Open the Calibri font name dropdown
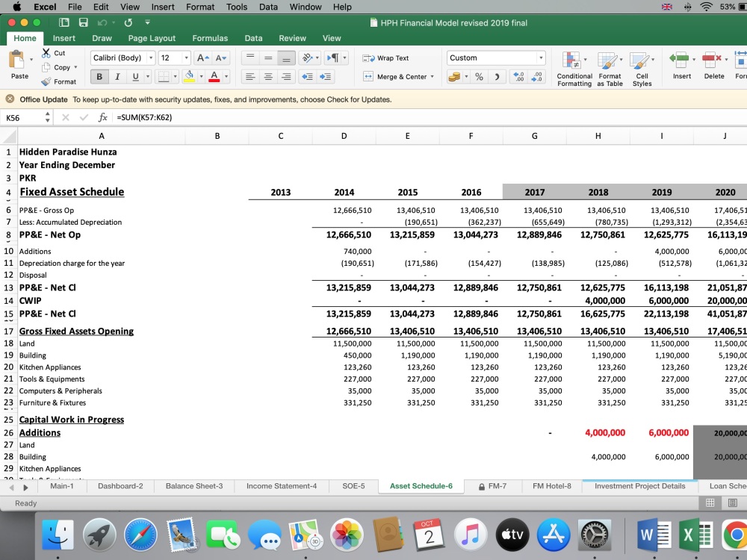The width and height of the screenshot is (747, 560). [x=151, y=57]
